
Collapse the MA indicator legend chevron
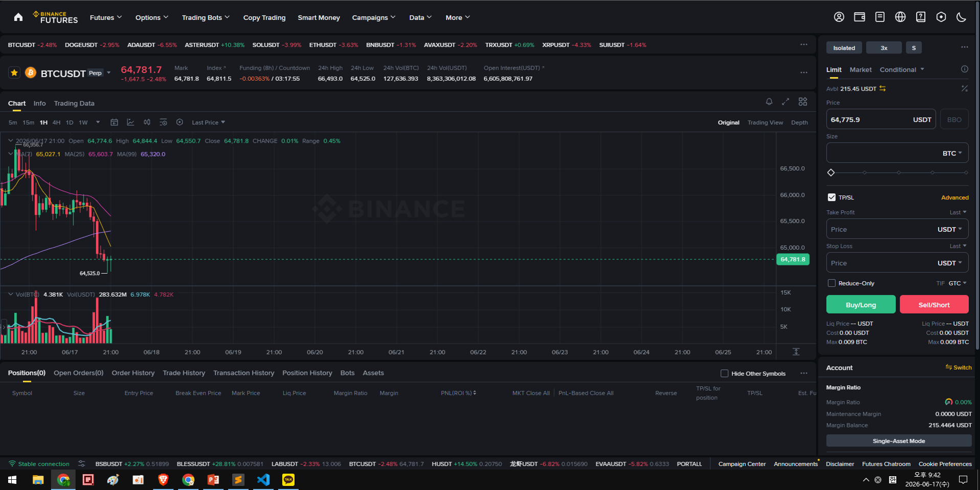tap(10, 153)
